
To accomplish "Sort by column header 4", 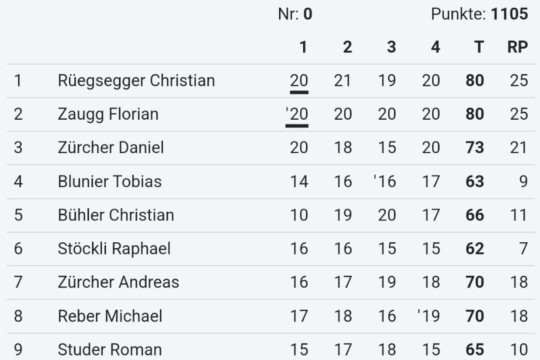I will (x=435, y=47).
